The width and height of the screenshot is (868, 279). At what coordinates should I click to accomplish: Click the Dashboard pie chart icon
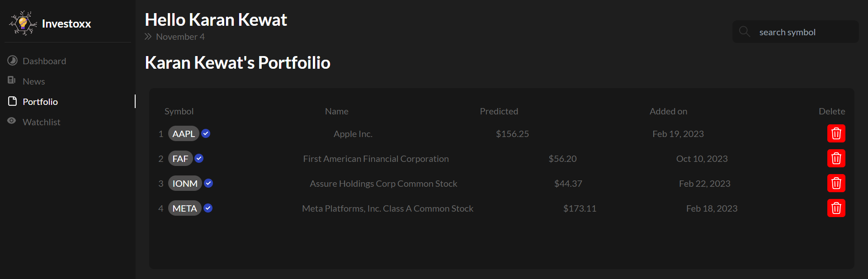[x=12, y=61]
